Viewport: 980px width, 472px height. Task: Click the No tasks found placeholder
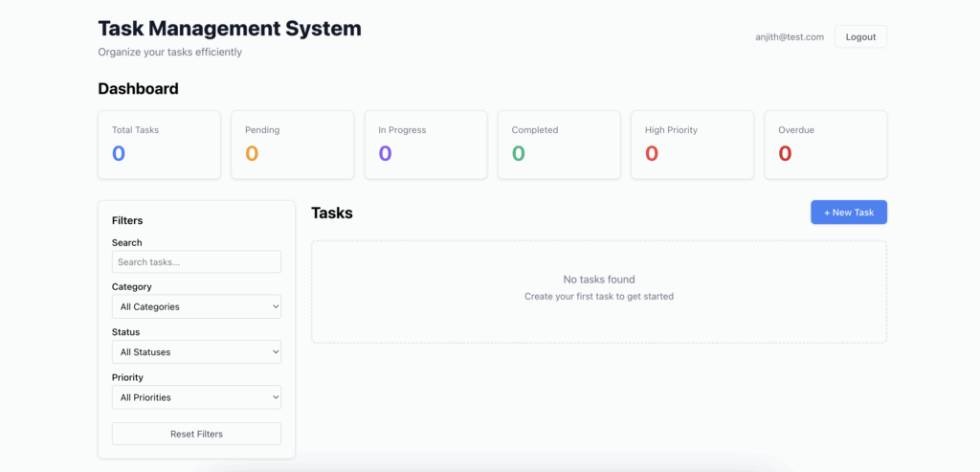pos(599,280)
